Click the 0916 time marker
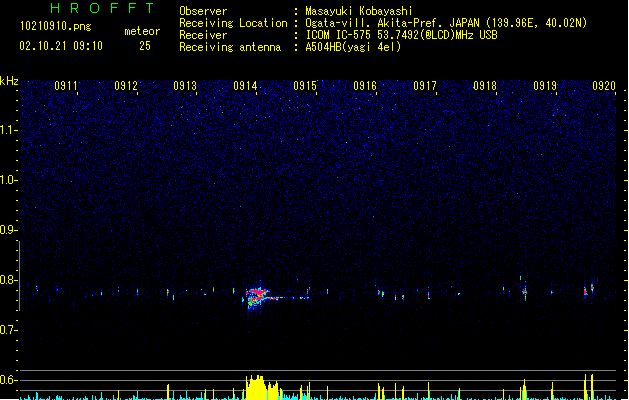Screen dimensions: 629x400 [365, 86]
